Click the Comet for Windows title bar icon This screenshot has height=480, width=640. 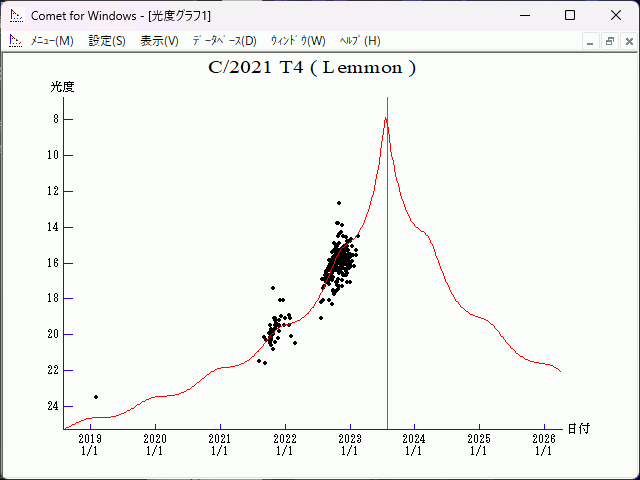click(15, 16)
